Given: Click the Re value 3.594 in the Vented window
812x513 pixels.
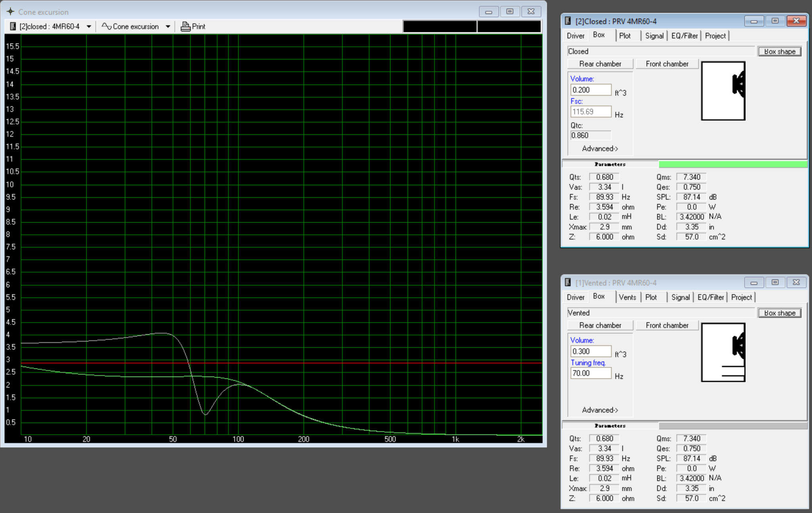Looking at the screenshot, I should [604, 468].
